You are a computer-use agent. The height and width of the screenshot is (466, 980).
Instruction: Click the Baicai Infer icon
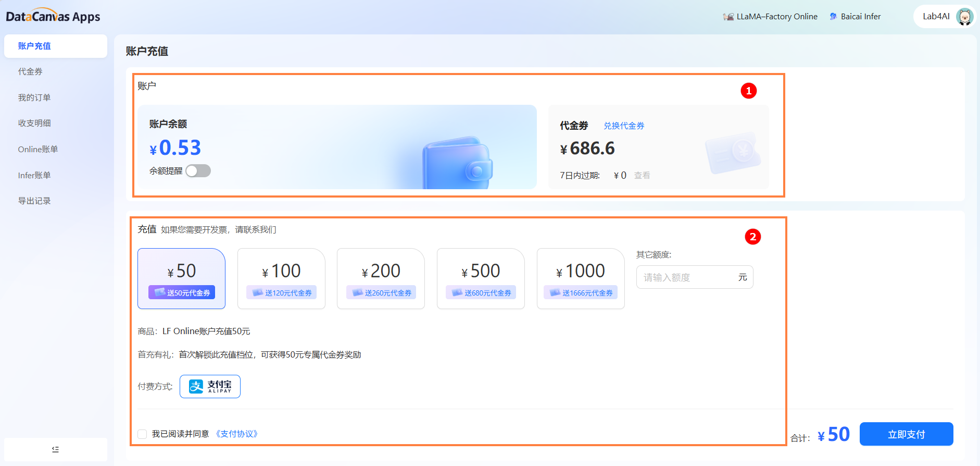(x=833, y=17)
